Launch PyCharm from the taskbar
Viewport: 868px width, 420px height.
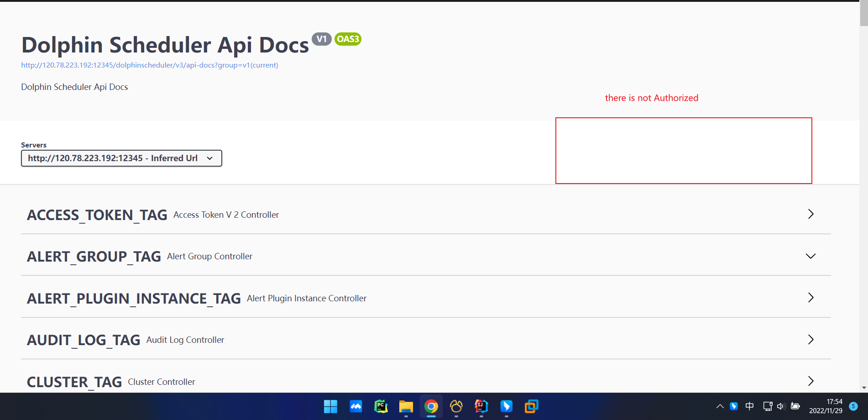381,406
